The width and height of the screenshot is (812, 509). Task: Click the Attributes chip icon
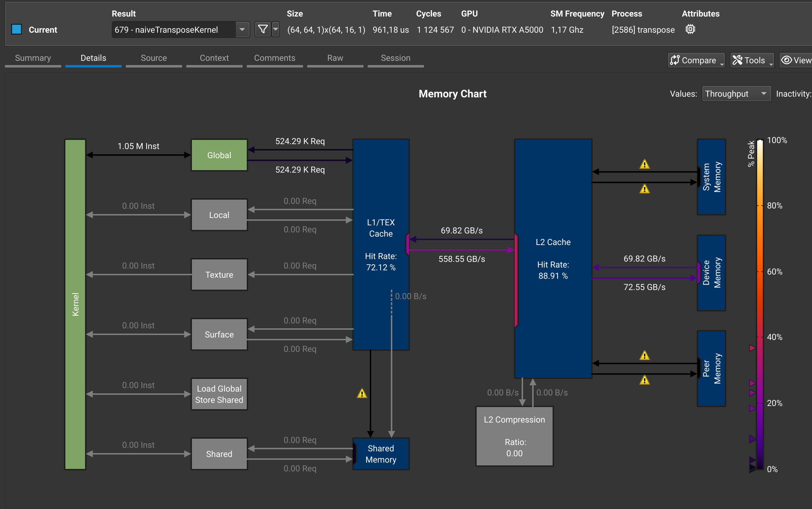pyautogui.click(x=690, y=29)
